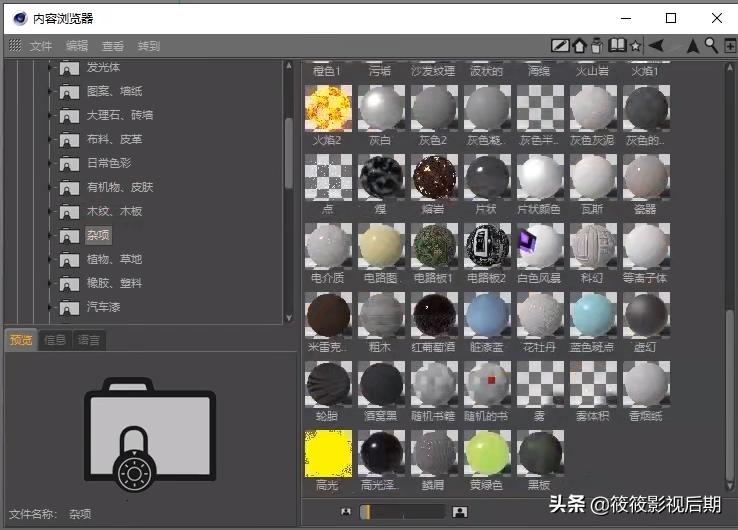This screenshot has width=738, height=530.
Task: Select the 白色风暴 material thumbnail
Action: (x=540, y=246)
